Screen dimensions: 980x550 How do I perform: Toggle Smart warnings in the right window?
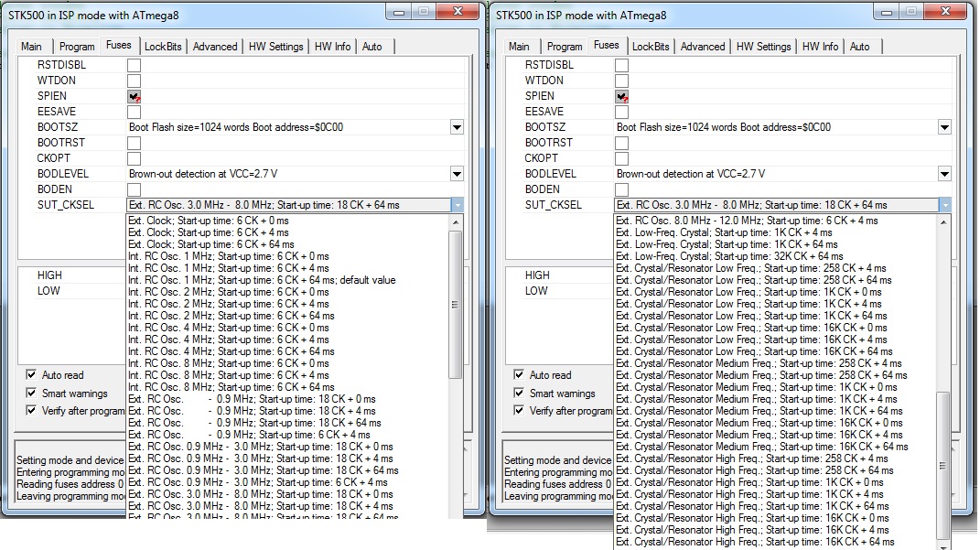coord(518,393)
